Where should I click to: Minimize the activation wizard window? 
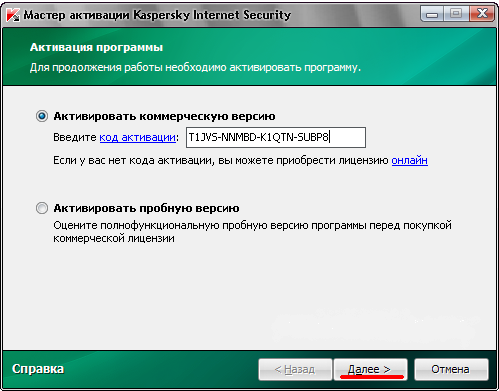click(432, 14)
